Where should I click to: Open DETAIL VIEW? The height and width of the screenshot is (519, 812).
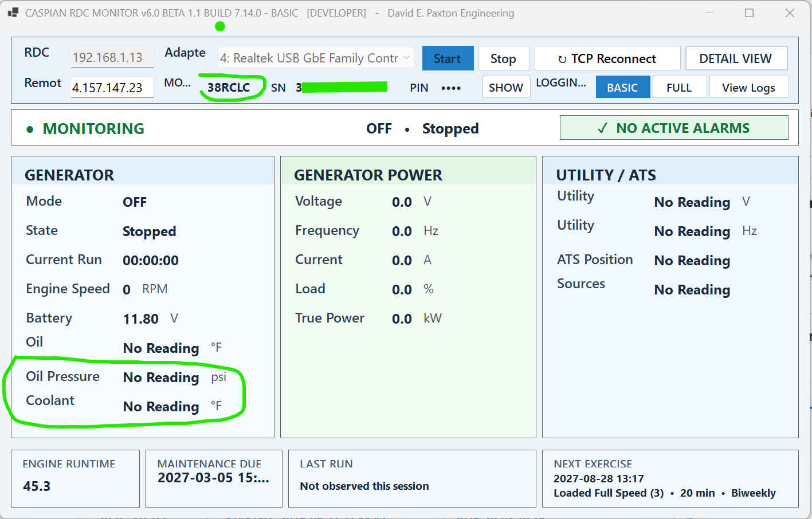tap(736, 58)
